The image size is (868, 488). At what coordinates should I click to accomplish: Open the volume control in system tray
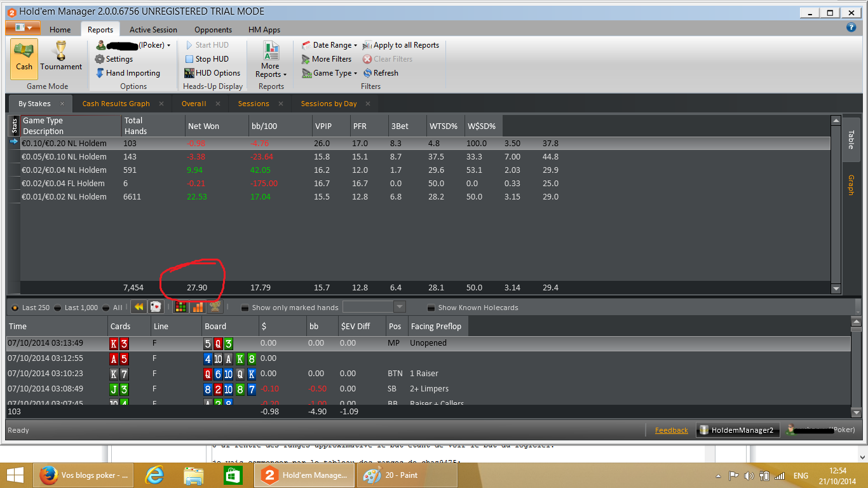point(748,475)
